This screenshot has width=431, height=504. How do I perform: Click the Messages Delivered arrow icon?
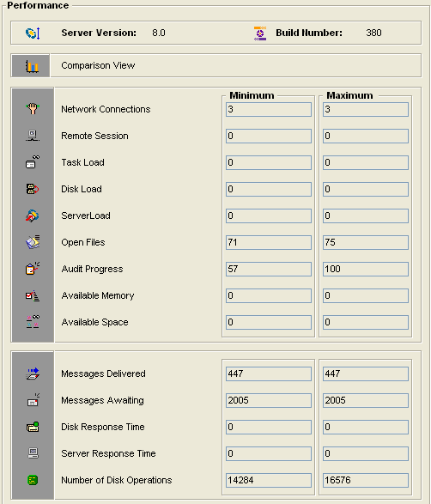coord(33,373)
